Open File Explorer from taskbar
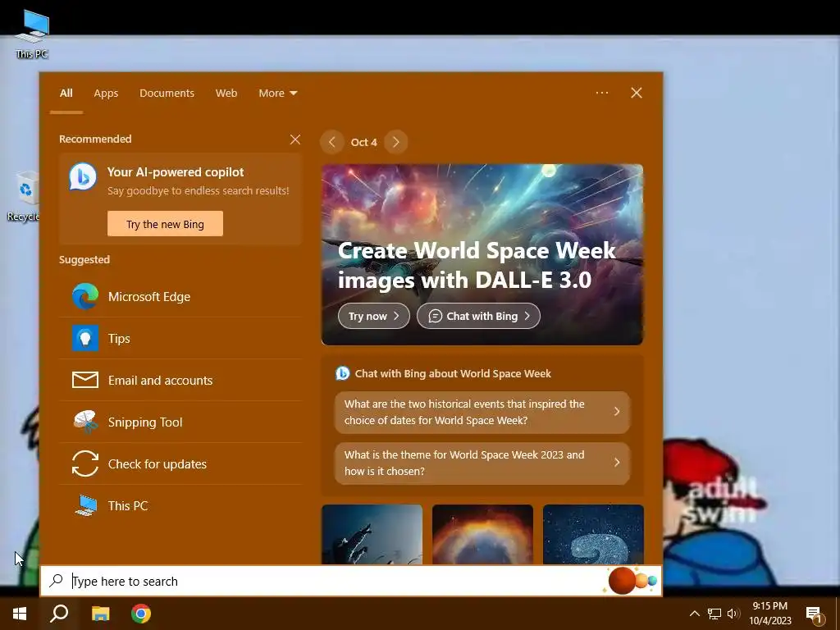 point(100,614)
